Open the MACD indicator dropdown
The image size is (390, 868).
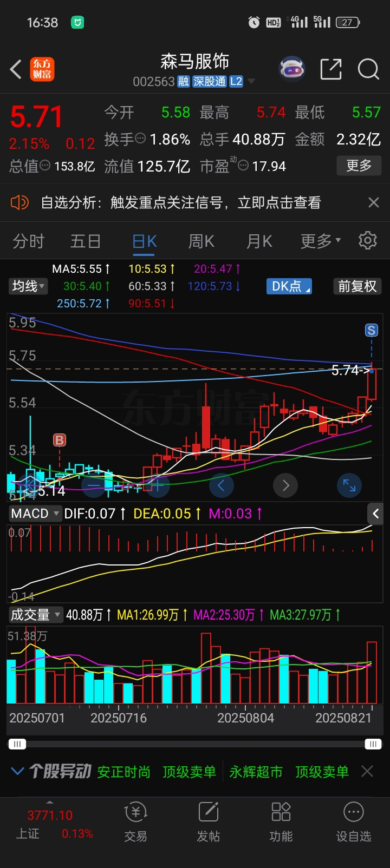coord(35,514)
